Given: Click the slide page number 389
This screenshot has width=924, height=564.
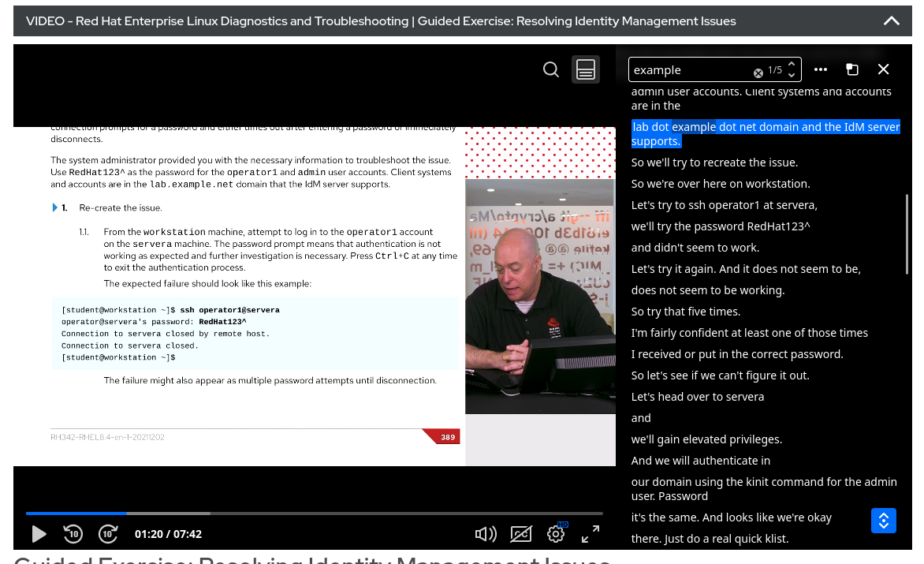Looking at the screenshot, I should (x=447, y=437).
